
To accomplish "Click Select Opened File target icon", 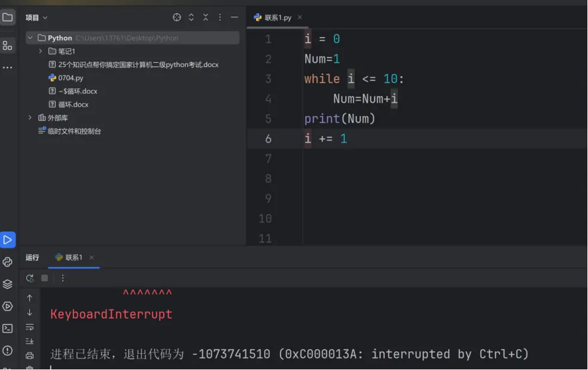I will tap(176, 17).
